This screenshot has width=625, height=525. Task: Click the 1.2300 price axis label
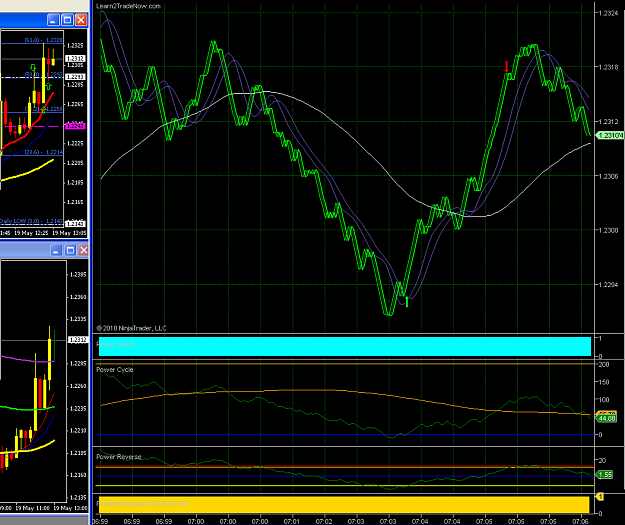tap(608, 230)
